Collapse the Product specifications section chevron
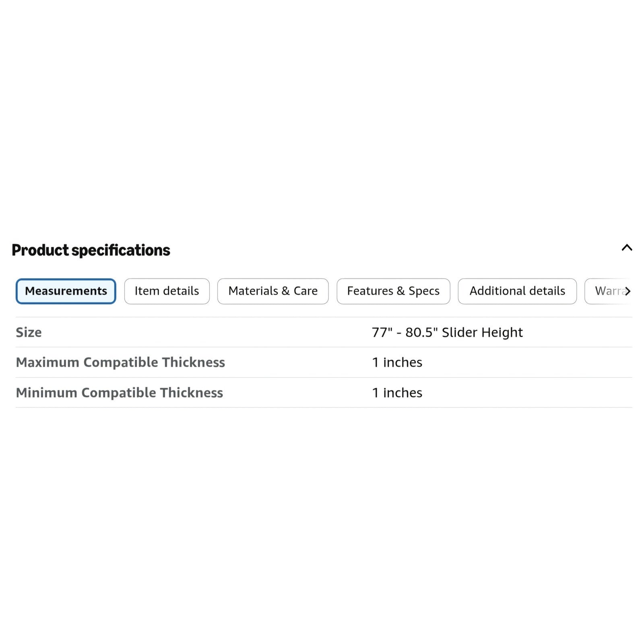This screenshot has width=644, height=644. click(x=627, y=248)
